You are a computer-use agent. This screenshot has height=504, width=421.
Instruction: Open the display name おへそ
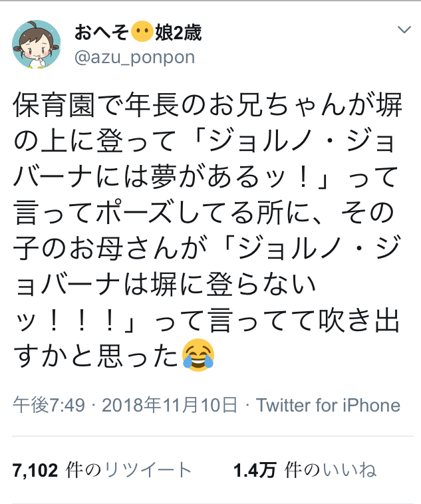102,33
